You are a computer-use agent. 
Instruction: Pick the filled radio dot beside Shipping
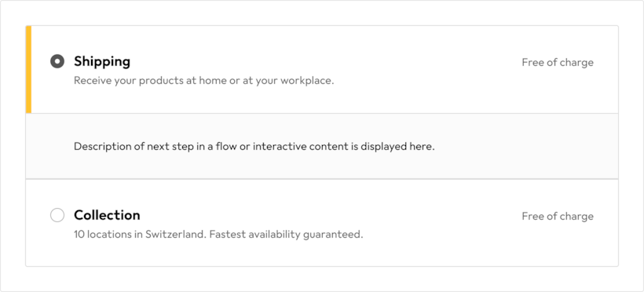tap(57, 61)
